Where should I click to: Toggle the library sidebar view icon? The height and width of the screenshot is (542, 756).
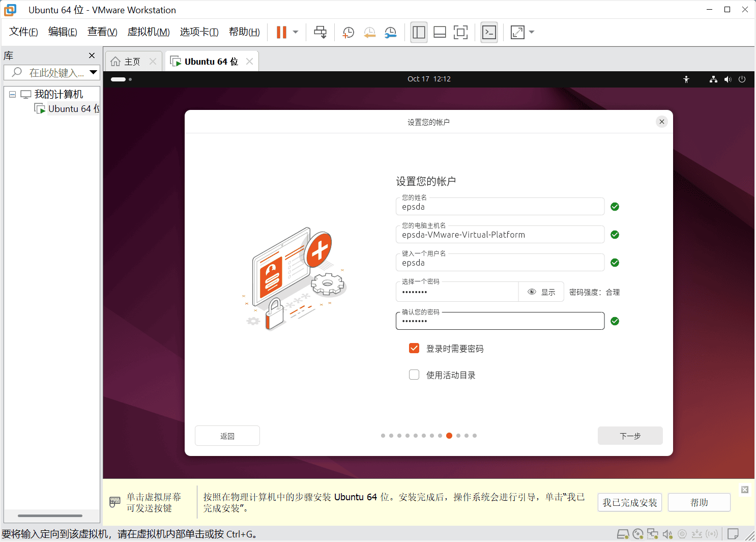pos(419,32)
